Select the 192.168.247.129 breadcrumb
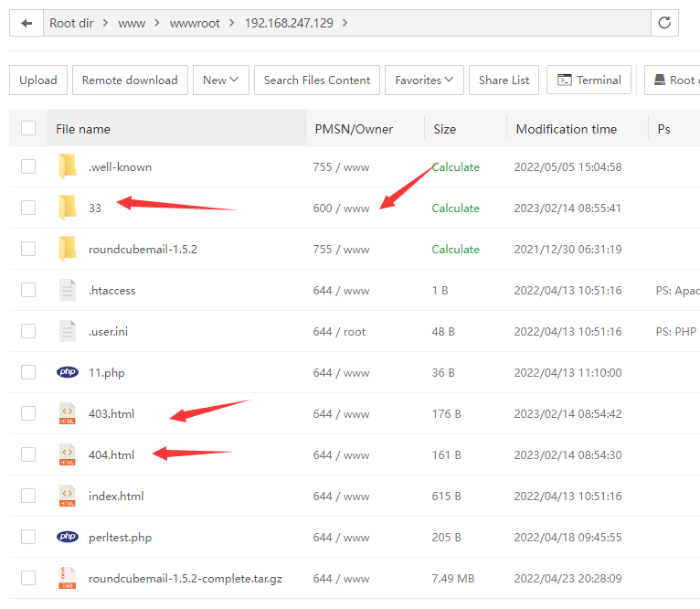This screenshot has width=700, height=609. pos(289,23)
